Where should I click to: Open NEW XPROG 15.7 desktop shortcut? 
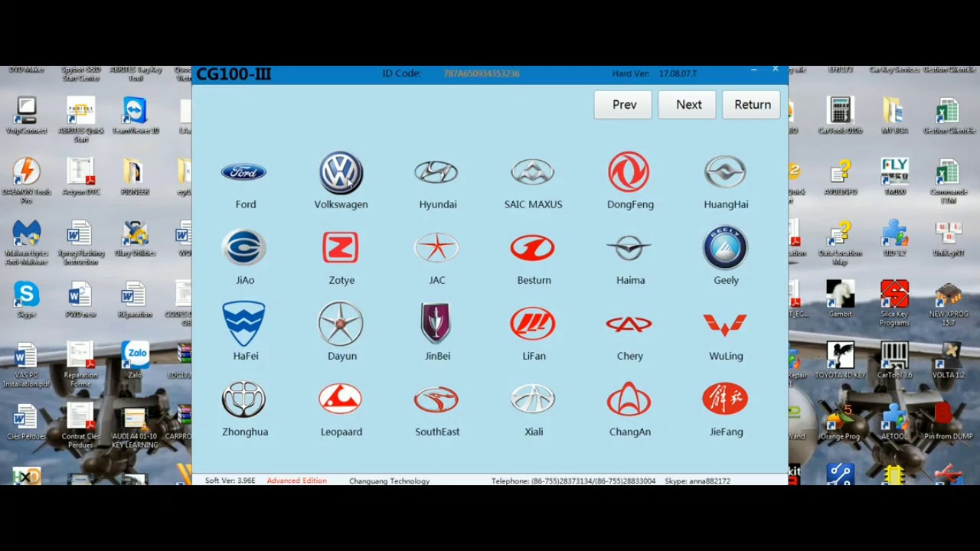tap(948, 303)
